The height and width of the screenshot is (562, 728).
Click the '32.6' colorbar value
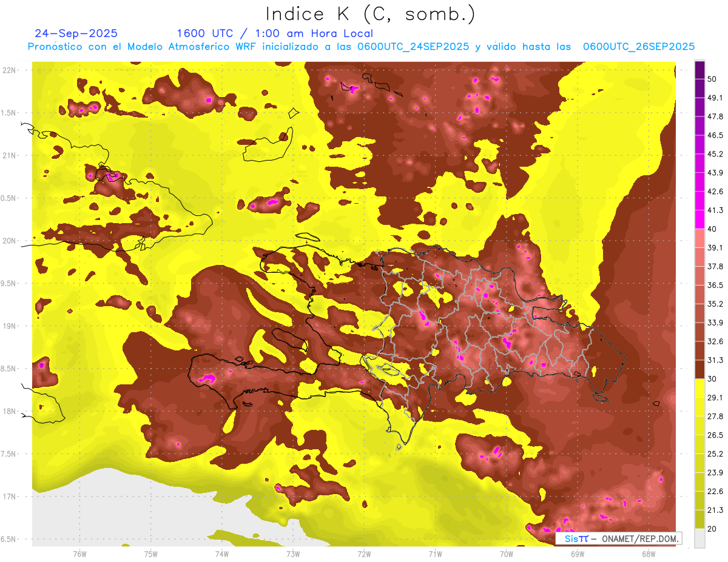(715, 341)
